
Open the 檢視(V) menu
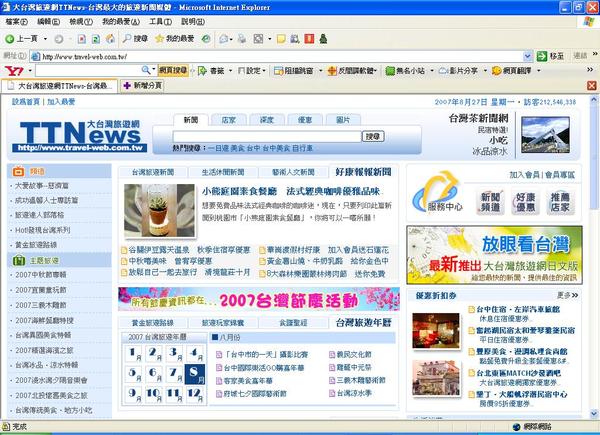[81, 22]
